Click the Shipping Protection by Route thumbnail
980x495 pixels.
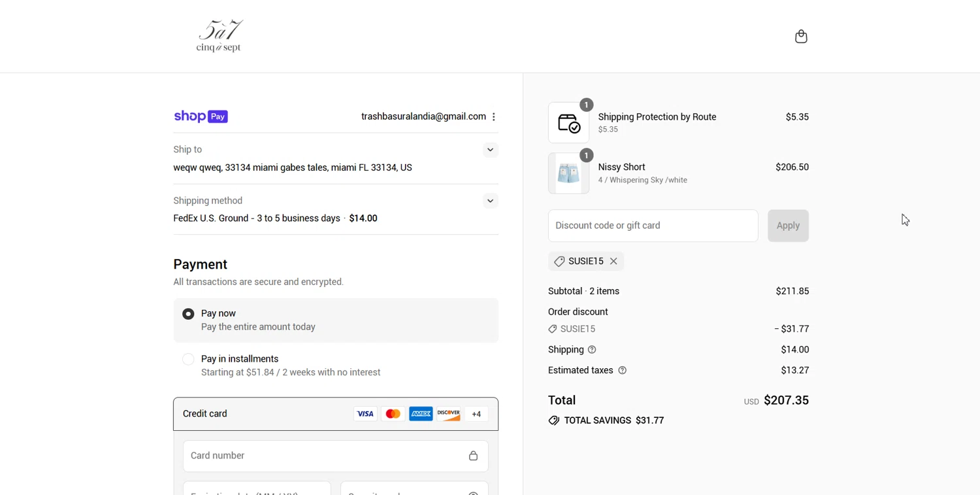[x=568, y=123]
